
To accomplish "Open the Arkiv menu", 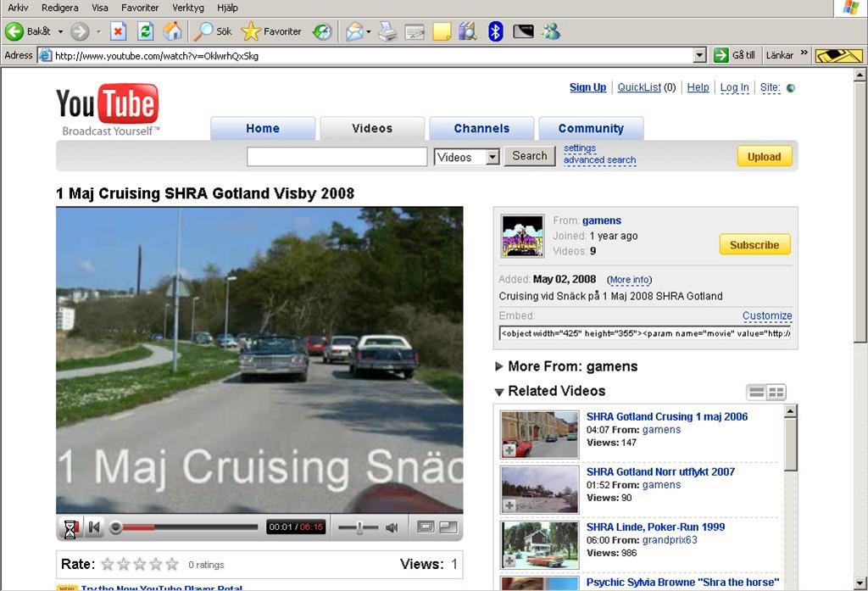I will [18, 8].
